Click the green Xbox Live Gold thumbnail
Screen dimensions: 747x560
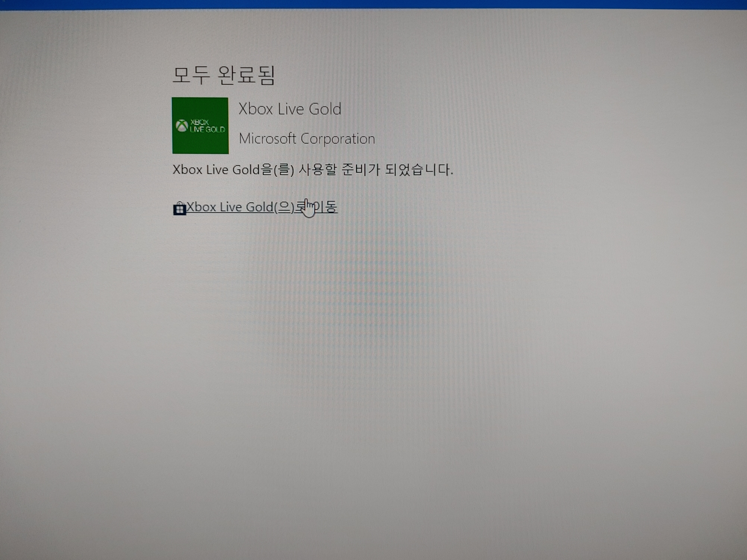pyautogui.click(x=200, y=126)
